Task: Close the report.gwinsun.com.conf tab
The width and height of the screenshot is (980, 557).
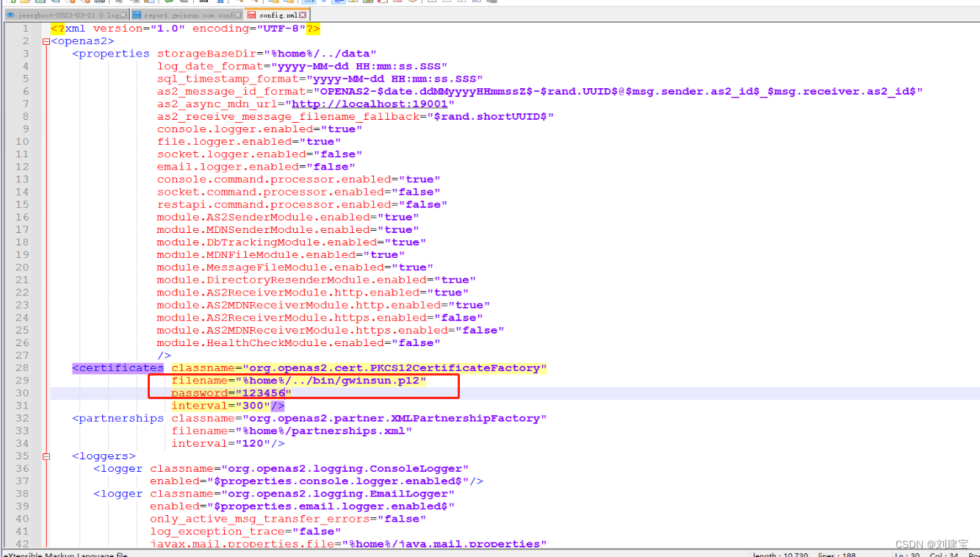Action: [x=237, y=15]
